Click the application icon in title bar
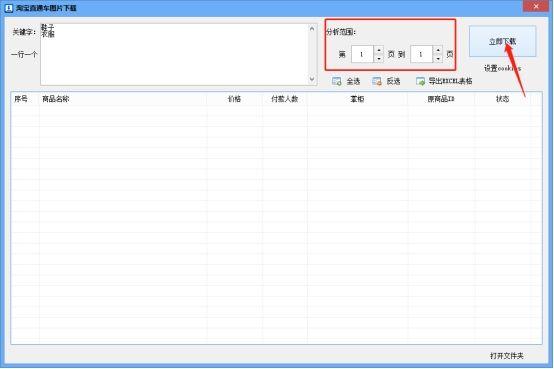The image size is (554, 369). coord(9,8)
